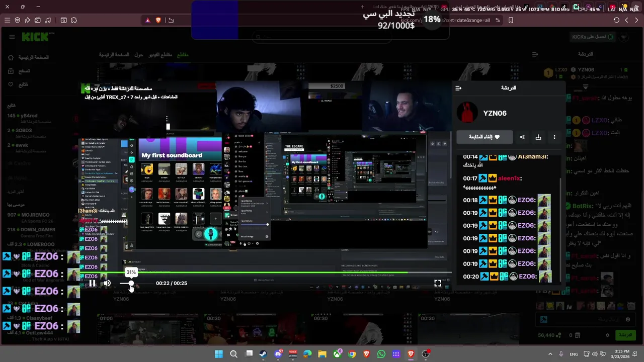
Task: Open Windows taskbar search
Action: tap(233, 354)
